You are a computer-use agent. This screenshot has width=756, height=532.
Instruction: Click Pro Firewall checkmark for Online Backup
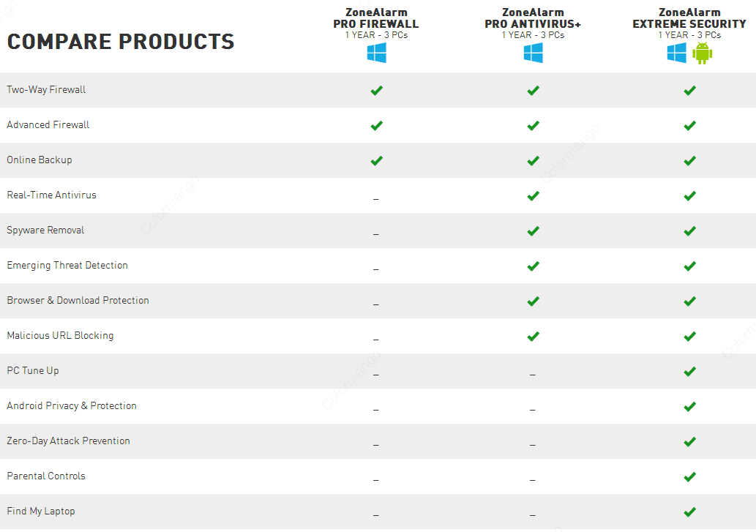(x=377, y=161)
